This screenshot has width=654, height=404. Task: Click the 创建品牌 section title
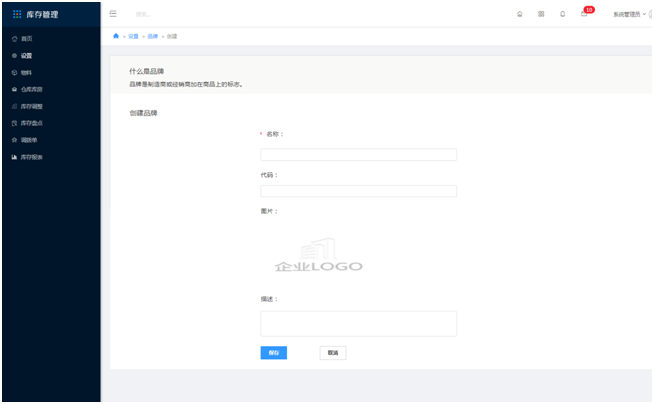pyautogui.click(x=143, y=113)
